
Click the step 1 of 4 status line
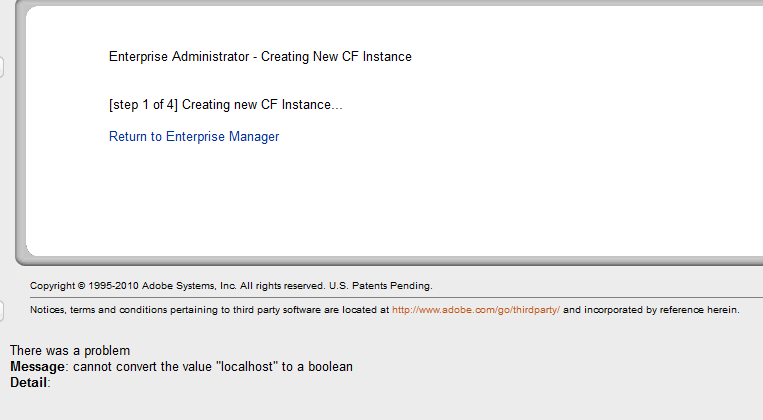pos(225,105)
